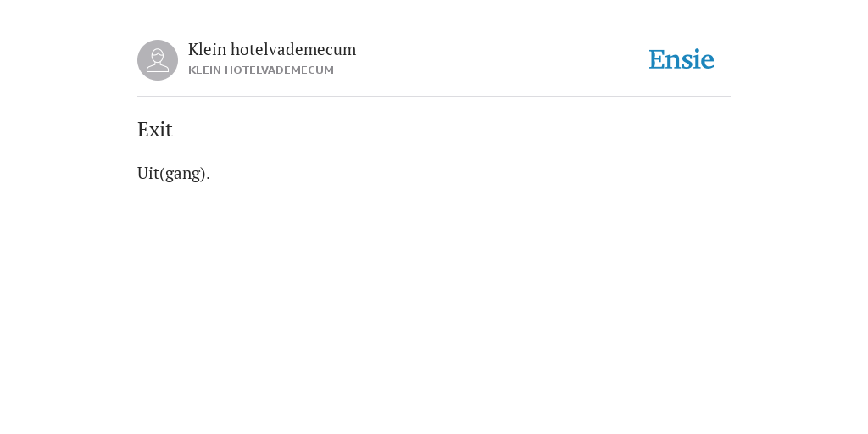This screenshot has height=434, width=868.
Task: Click the word Klein in the title
Action: click(207, 49)
